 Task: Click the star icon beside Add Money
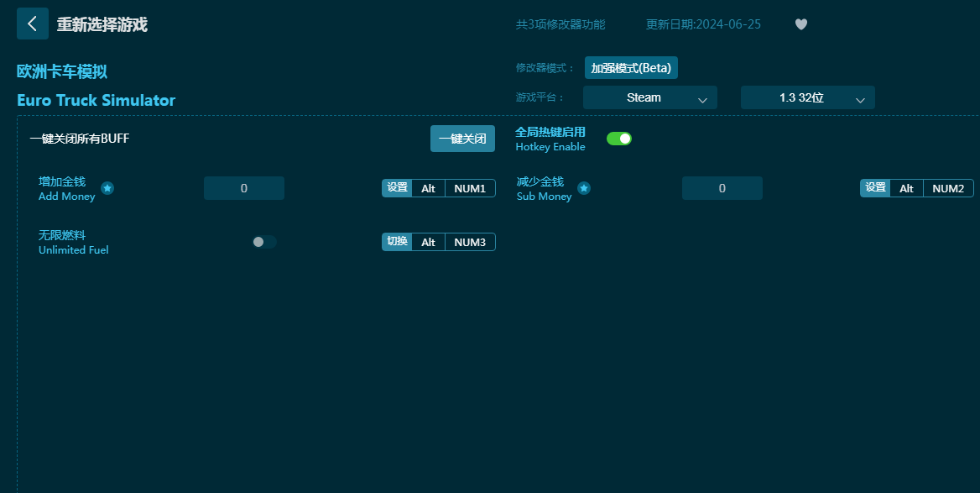(107, 188)
